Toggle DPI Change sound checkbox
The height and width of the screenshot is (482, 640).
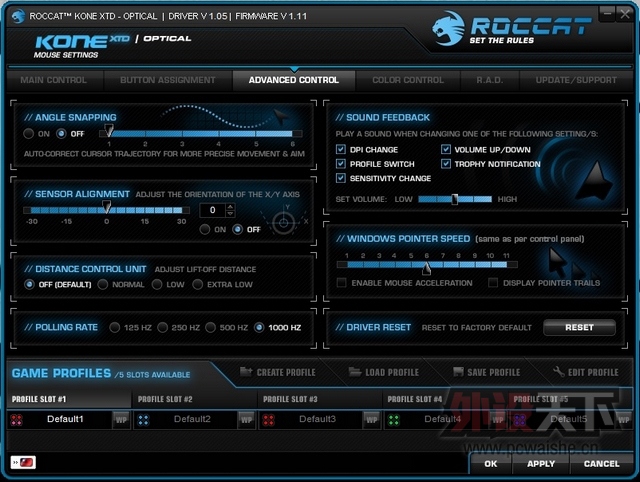pos(341,149)
